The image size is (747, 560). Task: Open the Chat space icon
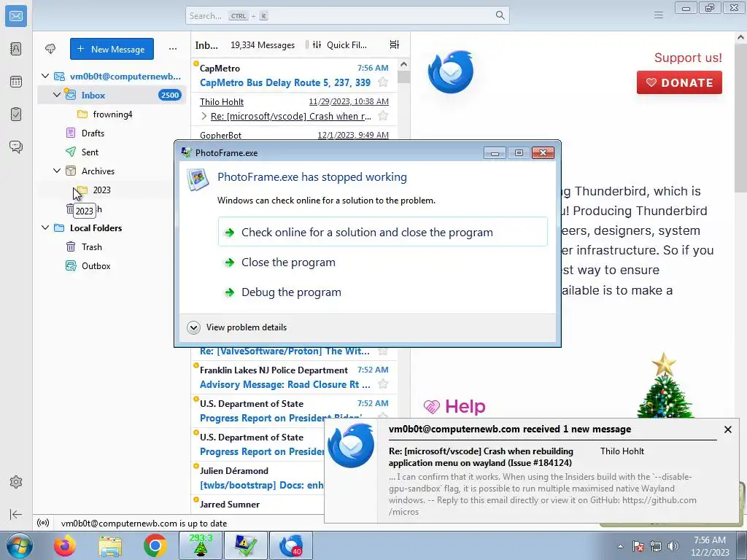(16, 147)
